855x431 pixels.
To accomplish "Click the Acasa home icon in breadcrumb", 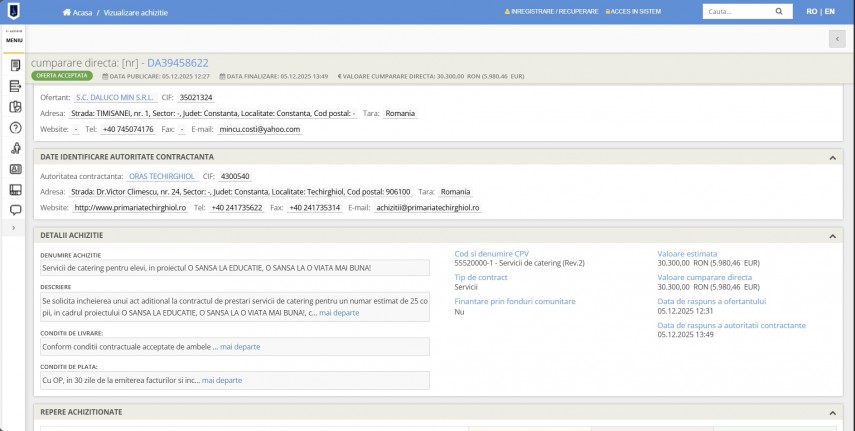I will (67, 12).
